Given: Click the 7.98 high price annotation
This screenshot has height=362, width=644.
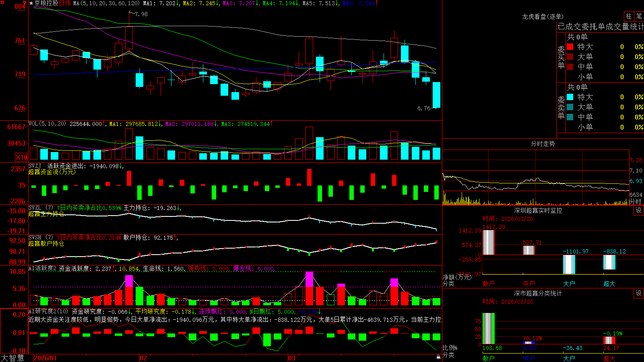Looking at the screenshot, I should 141,14.
